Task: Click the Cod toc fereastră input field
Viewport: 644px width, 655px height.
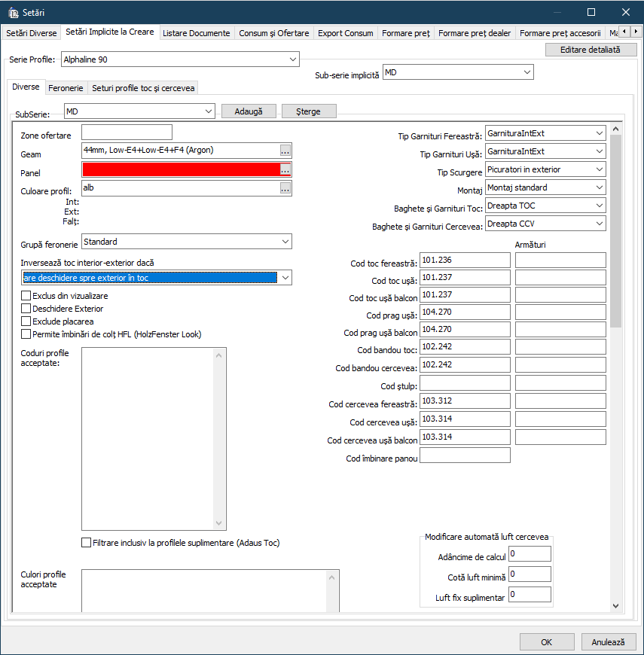Action: [x=465, y=260]
